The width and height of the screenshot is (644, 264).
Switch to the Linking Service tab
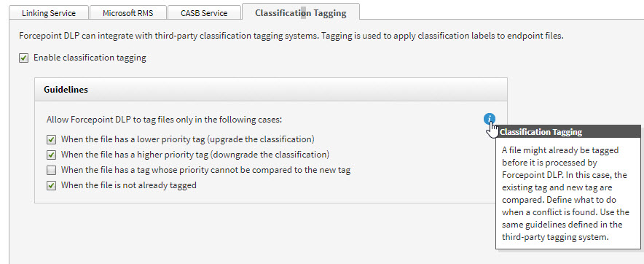coord(49,12)
